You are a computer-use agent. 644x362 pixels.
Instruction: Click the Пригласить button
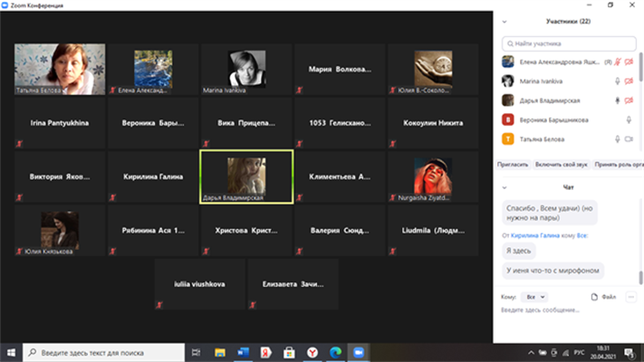(x=513, y=165)
